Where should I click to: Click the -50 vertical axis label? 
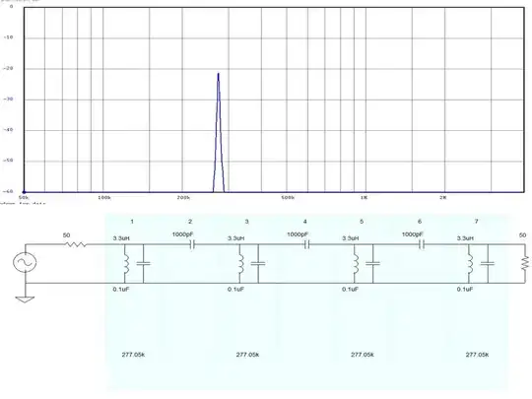coord(8,161)
